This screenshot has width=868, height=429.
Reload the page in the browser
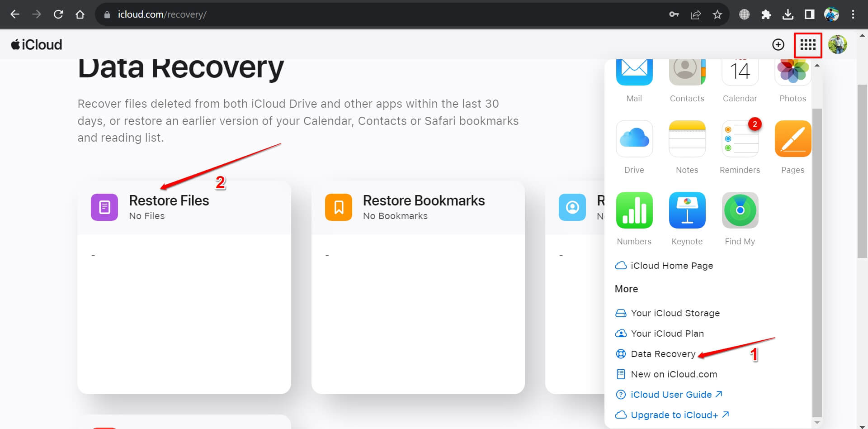pyautogui.click(x=58, y=14)
